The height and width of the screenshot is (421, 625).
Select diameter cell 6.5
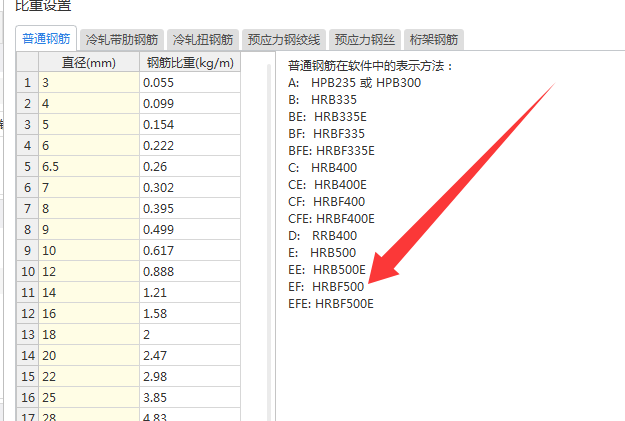tap(89, 167)
